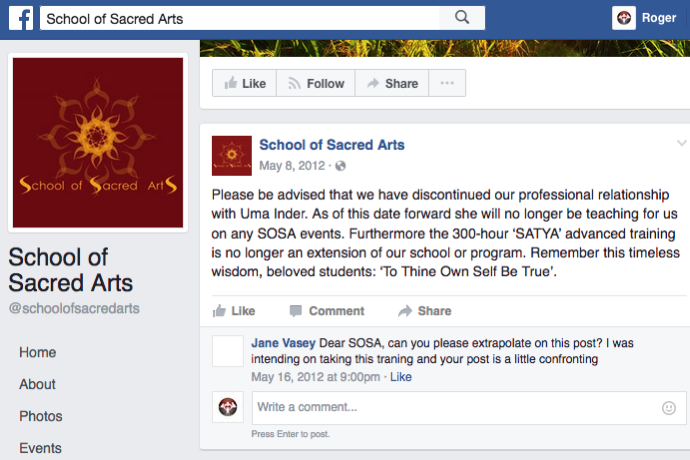690x460 pixels.
Task: Toggle Like on the page header
Action: (244, 84)
